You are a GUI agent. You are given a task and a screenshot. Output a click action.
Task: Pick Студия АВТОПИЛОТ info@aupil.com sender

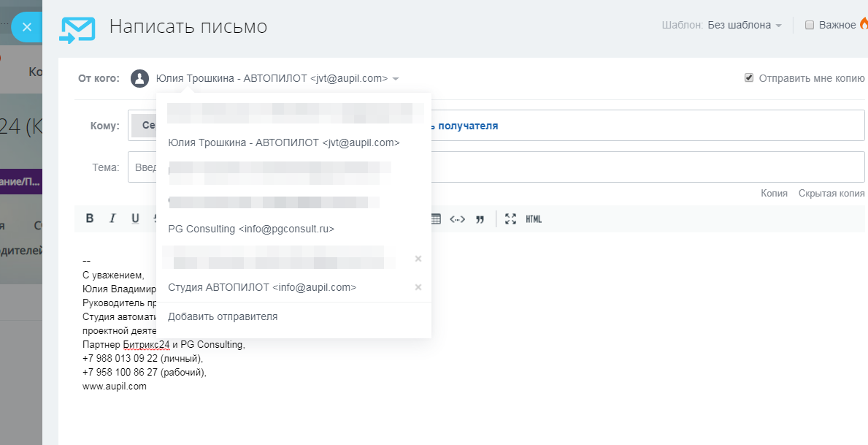point(262,287)
